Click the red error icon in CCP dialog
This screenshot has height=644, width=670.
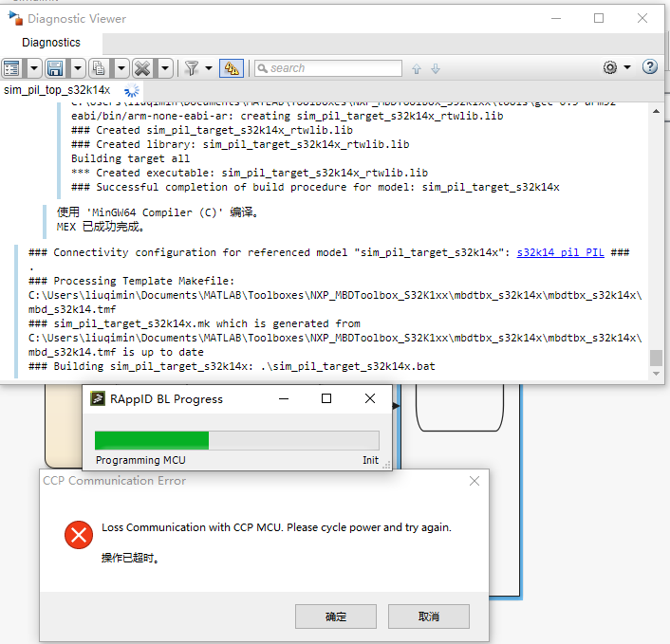[79, 535]
